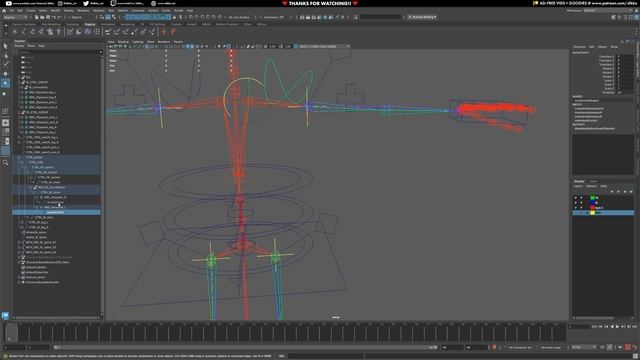Click the Open Scene folder icon

42,17
